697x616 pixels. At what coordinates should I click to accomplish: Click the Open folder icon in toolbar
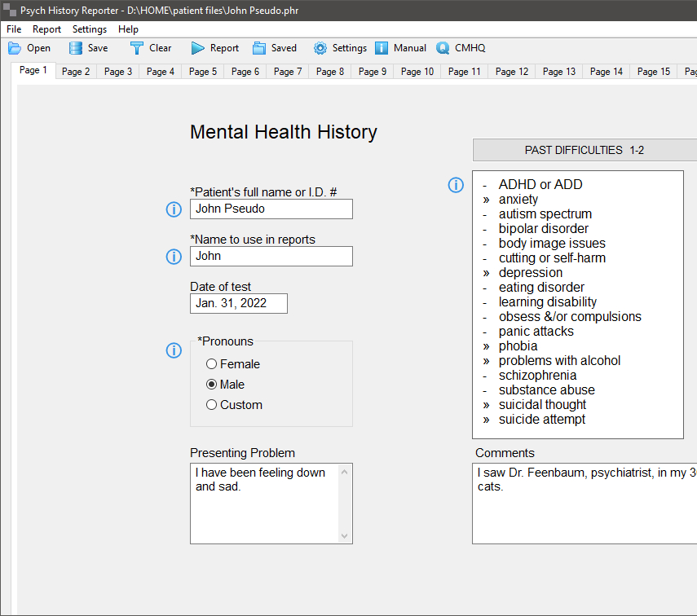pos(15,48)
